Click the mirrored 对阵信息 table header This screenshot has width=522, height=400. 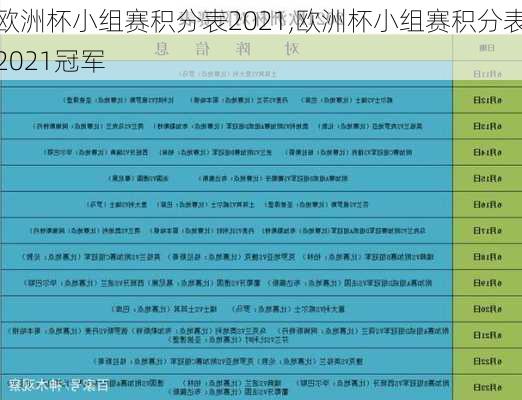(x=227, y=49)
